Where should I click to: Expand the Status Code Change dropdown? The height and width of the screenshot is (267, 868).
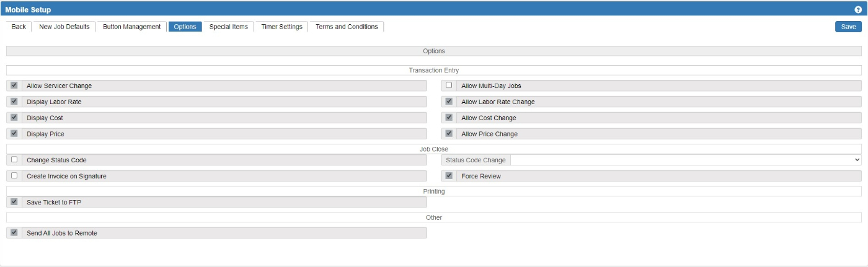click(684, 160)
